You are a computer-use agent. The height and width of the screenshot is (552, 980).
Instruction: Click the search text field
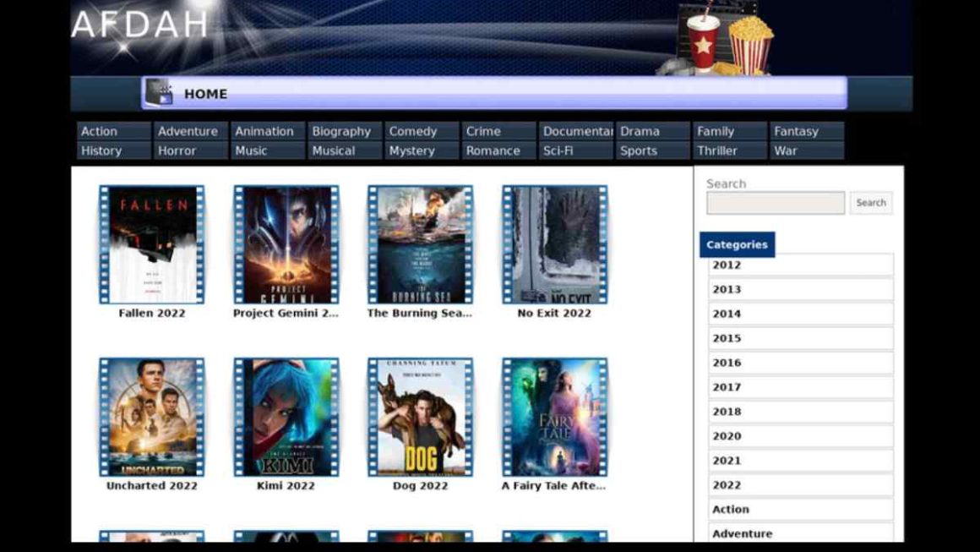(776, 203)
